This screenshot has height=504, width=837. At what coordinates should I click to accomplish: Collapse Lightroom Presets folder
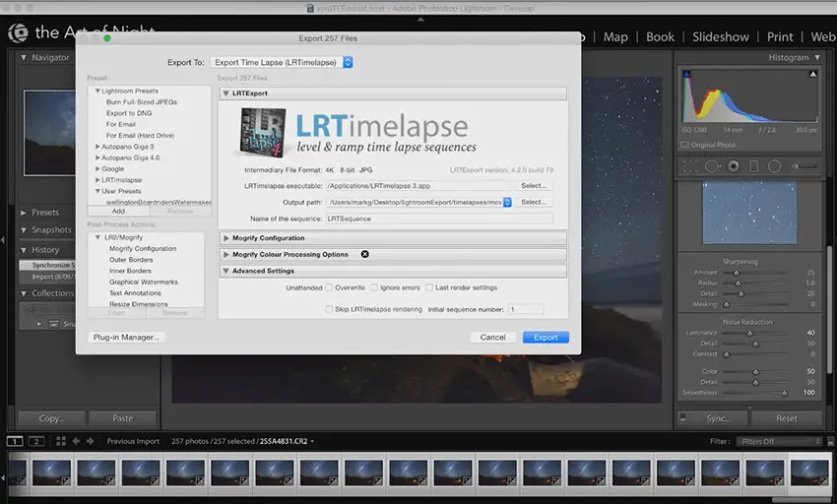(x=97, y=91)
